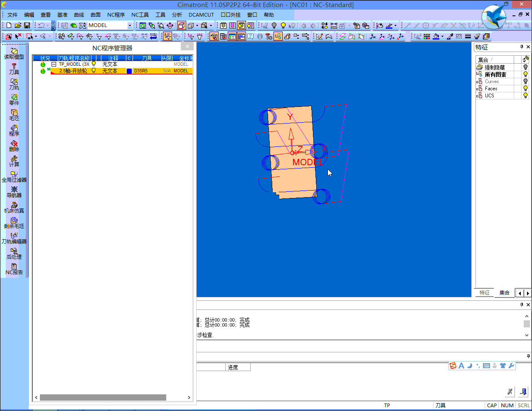Open the 帮助 (Help) menu

coord(269,15)
